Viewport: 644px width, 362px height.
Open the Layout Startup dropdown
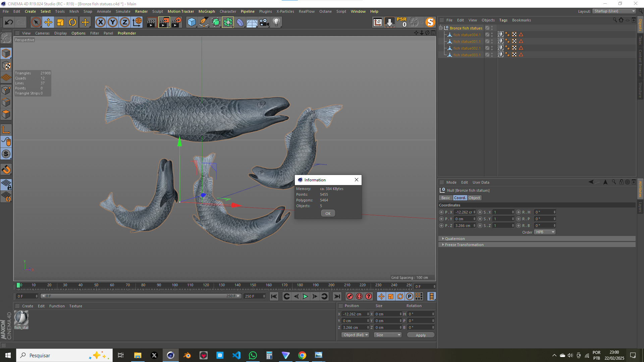(614, 11)
